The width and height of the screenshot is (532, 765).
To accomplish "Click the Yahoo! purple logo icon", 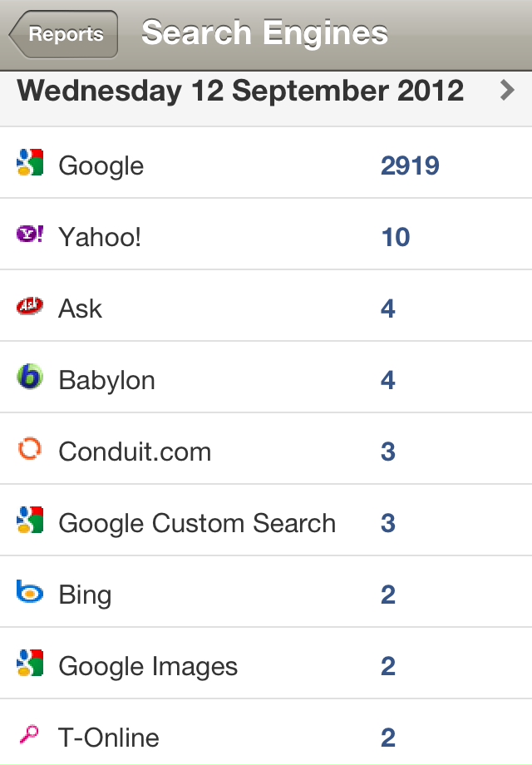I will tap(30, 235).
